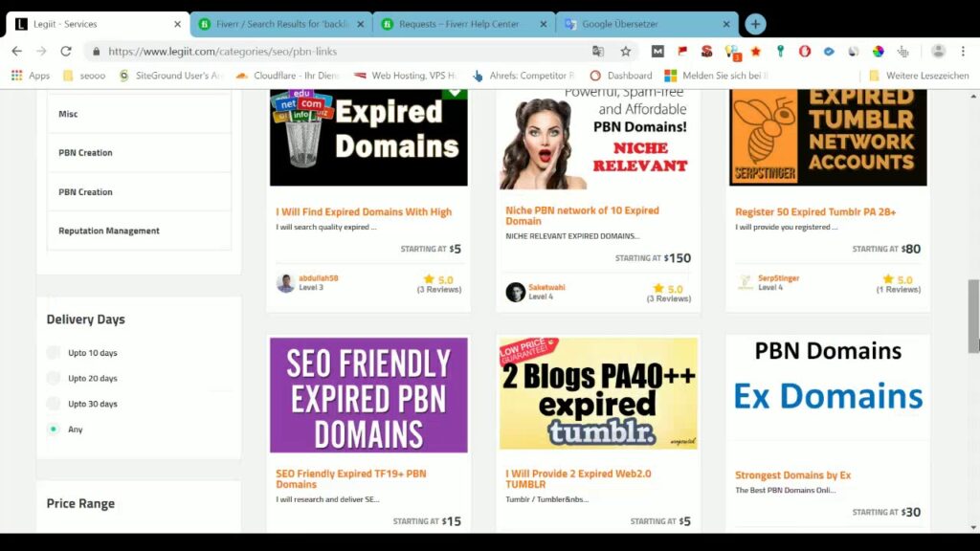Open Misc category in sidebar
Image resolution: width=980 pixels, height=551 pixels.
pyautogui.click(x=139, y=114)
